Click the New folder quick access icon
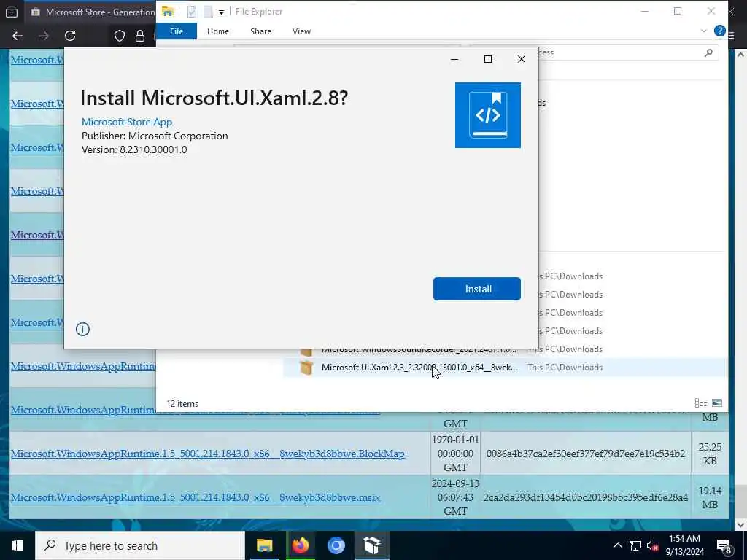747x560 pixels. (x=208, y=12)
